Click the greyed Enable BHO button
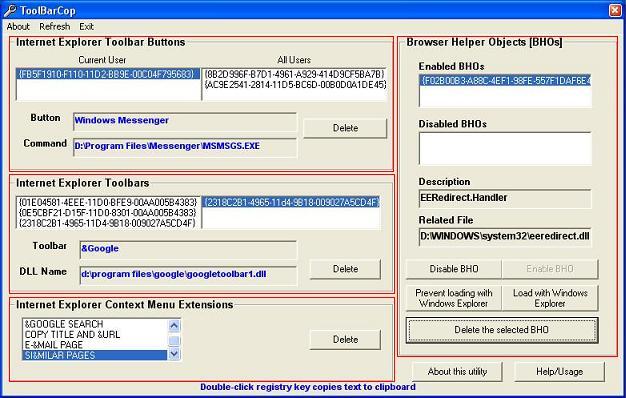626x398 pixels. click(x=550, y=269)
